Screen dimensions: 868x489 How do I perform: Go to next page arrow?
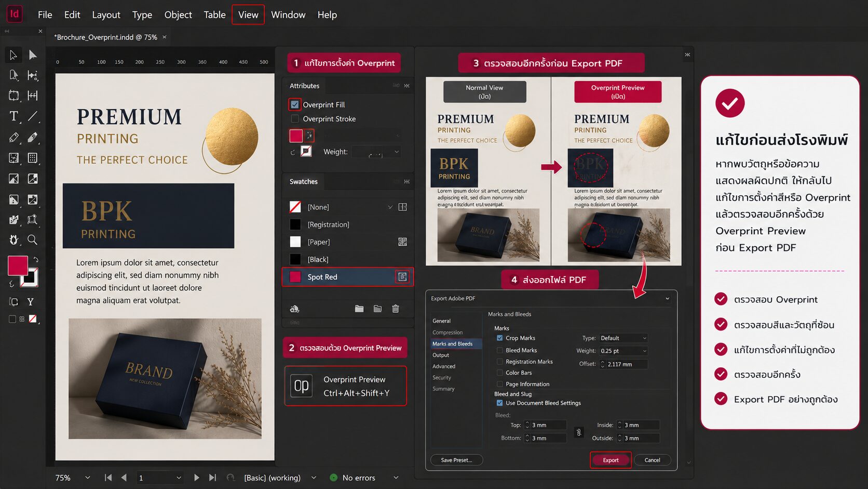(x=196, y=478)
